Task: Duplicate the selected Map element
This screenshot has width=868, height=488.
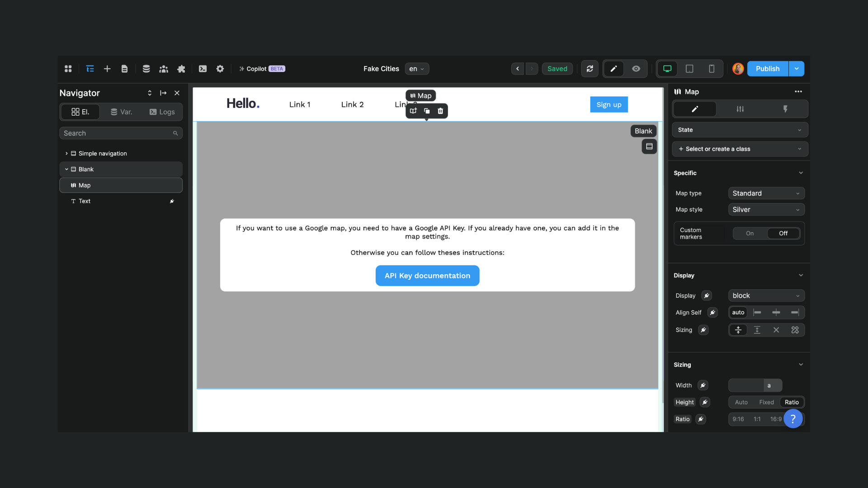Action: 427,111
